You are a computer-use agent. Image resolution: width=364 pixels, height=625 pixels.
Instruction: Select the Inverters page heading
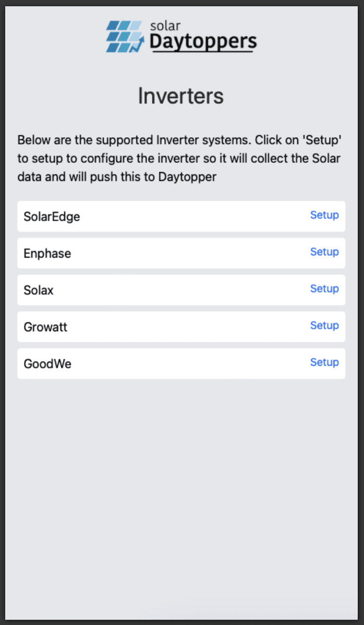(181, 96)
